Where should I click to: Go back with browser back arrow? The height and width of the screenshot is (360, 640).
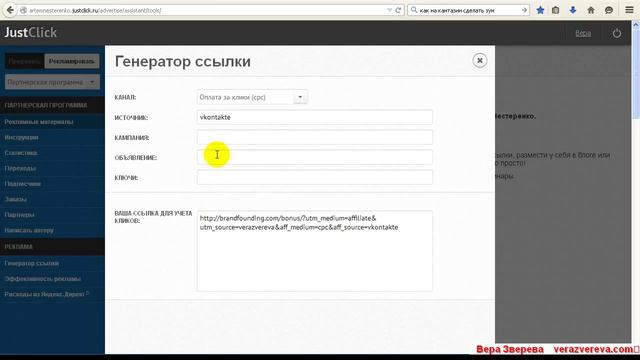click(x=9, y=10)
